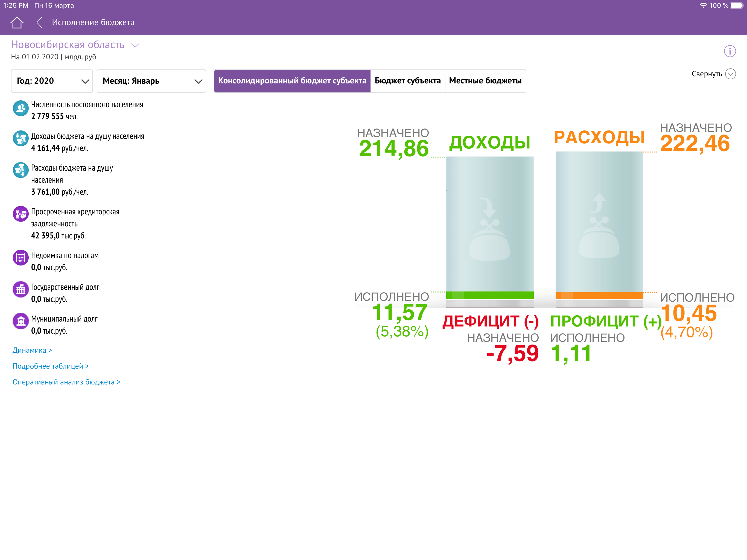Switch to the Бюджет субъекта tab
Image resolution: width=747 pixels, height=560 pixels.
point(408,81)
